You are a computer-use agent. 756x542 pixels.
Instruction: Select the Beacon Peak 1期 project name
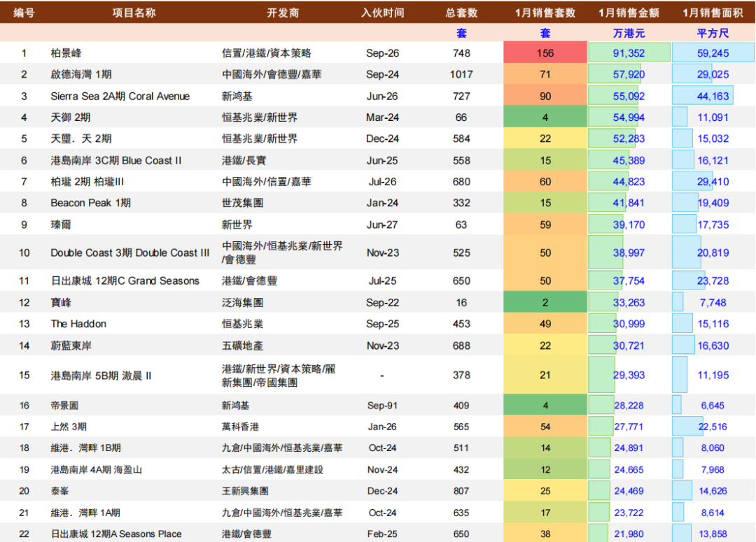coord(90,203)
